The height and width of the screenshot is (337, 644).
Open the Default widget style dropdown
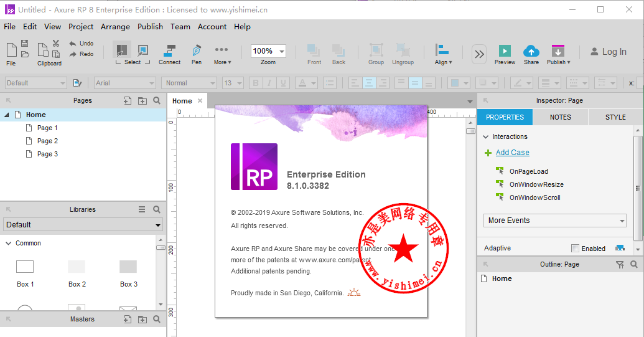point(35,83)
